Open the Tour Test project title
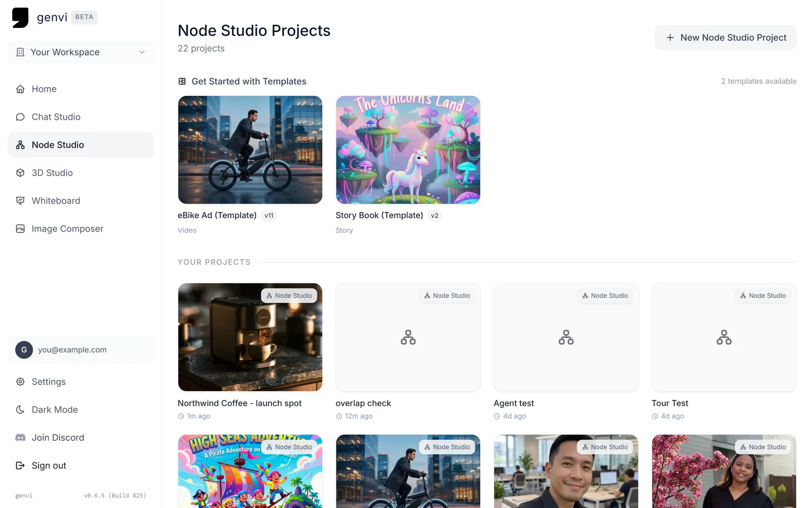Viewport: 812px width, 508px height. [670, 403]
